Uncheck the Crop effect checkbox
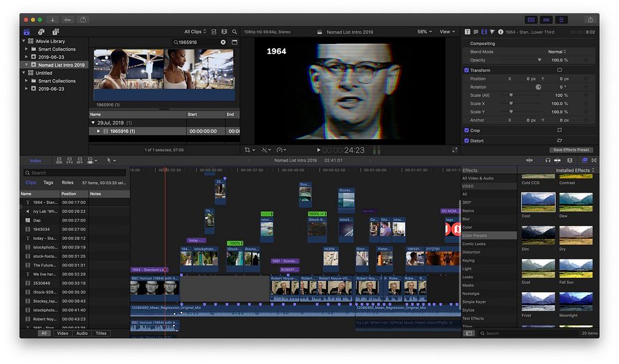Viewport: 619px width, 364px height. (x=467, y=131)
